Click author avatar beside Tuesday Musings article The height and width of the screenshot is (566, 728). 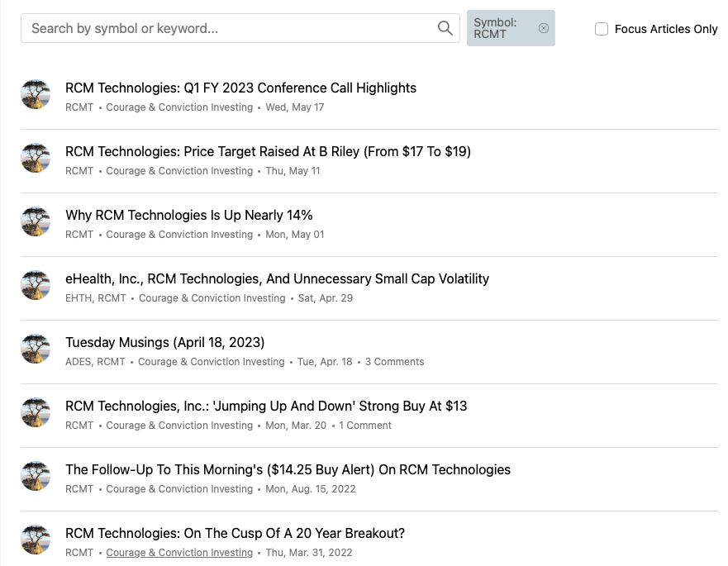pyautogui.click(x=36, y=350)
